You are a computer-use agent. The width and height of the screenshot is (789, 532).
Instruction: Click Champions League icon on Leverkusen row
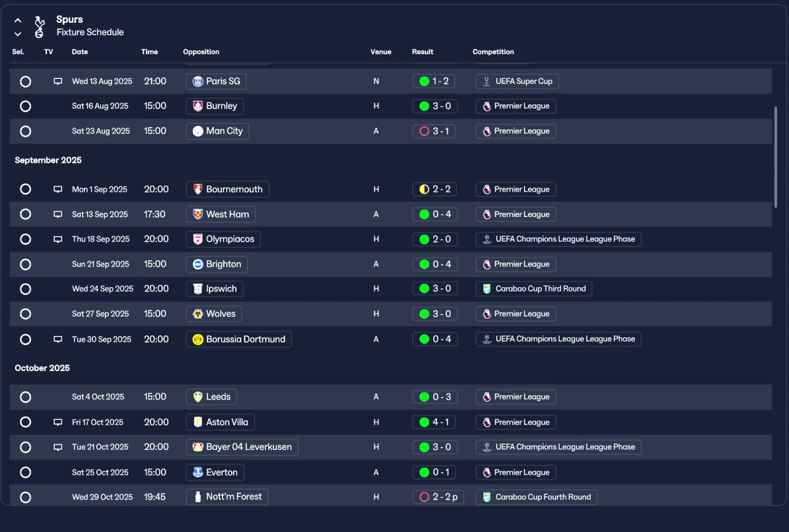pyautogui.click(x=486, y=447)
